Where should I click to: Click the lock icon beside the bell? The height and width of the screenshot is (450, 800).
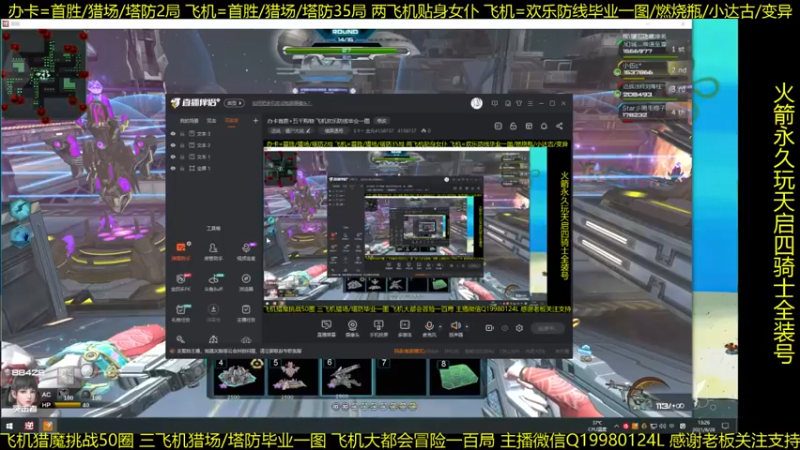pos(513,126)
